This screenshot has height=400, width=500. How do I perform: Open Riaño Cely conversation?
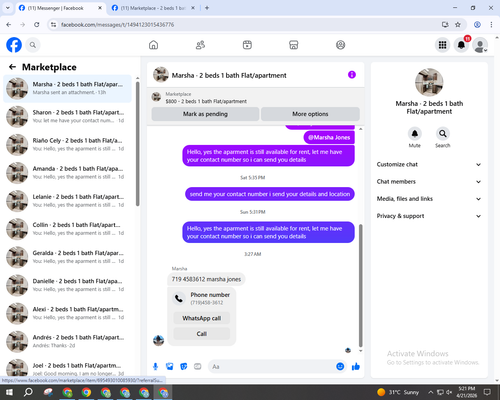click(x=67, y=145)
